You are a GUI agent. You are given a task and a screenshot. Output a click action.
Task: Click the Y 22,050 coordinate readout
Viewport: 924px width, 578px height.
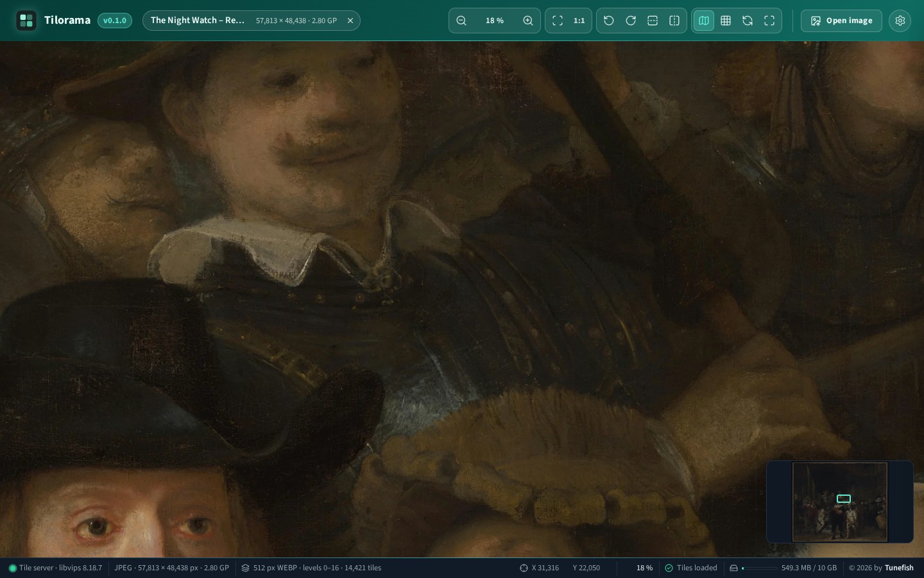(586, 568)
